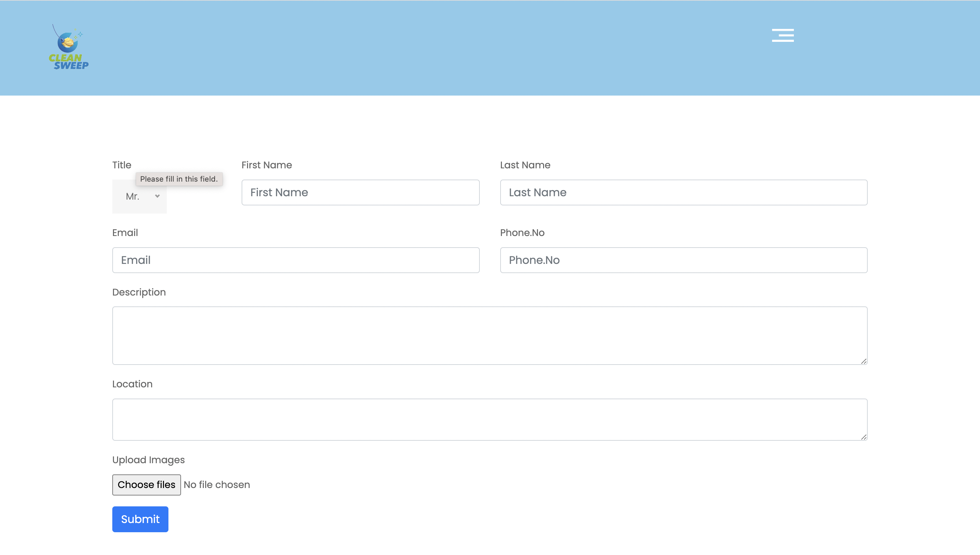Click the Title label above dropdown

tap(121, 165)
